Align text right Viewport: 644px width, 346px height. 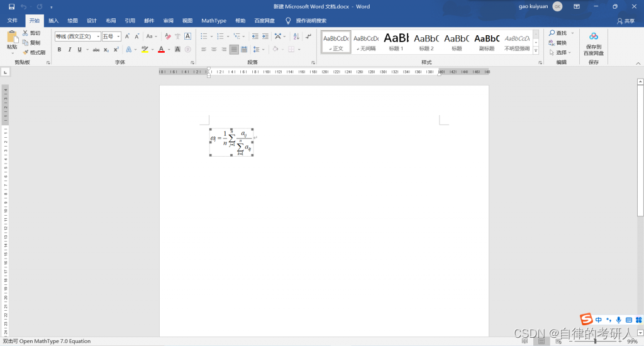(x=224, y=49)
